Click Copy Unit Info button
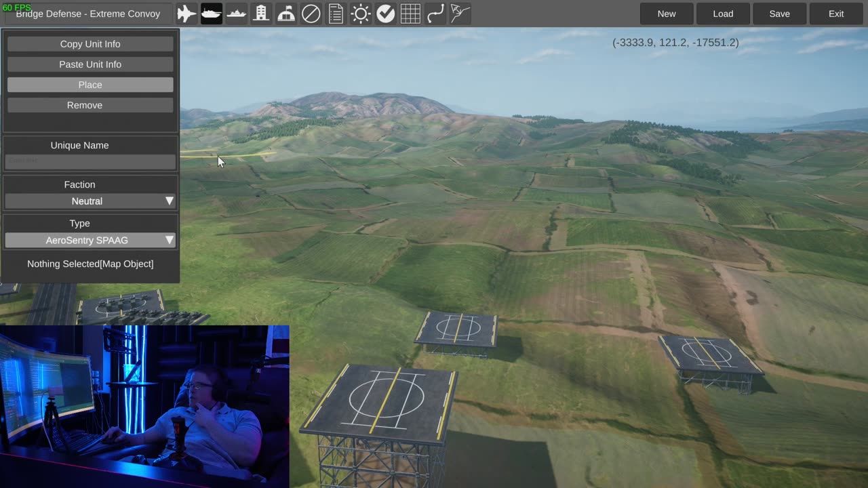Viewport: 868px width, 488px height. (x=90, y=44)
